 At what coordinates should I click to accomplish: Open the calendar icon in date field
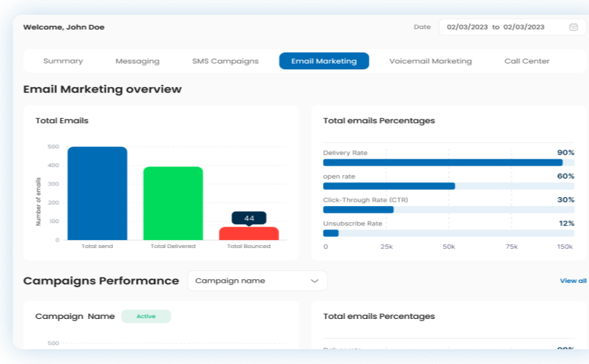[x=573, y=27]
